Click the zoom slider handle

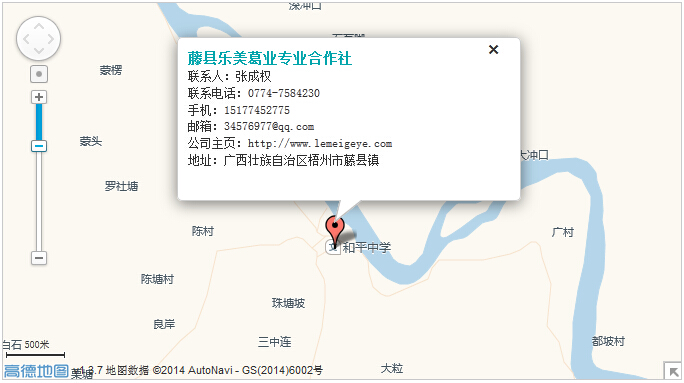click(x=39, y=146)
